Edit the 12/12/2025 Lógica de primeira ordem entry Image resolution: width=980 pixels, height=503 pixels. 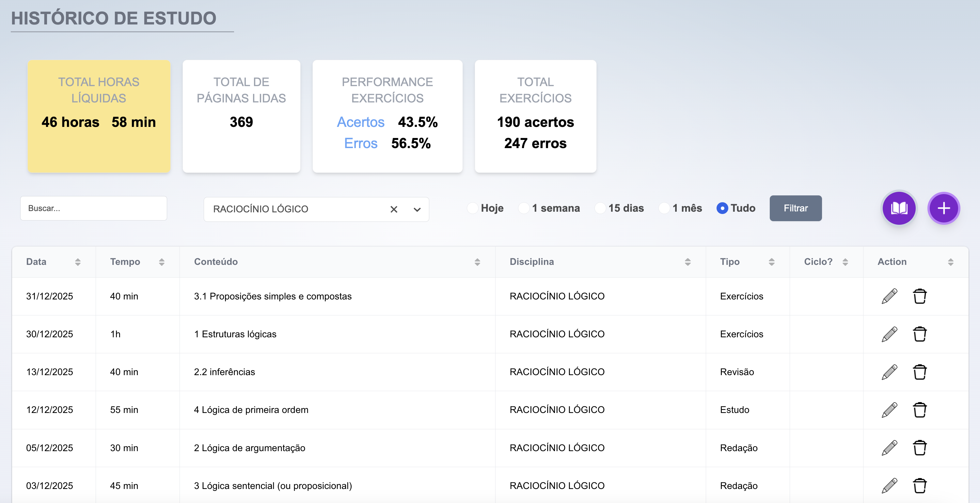[890, 410]
